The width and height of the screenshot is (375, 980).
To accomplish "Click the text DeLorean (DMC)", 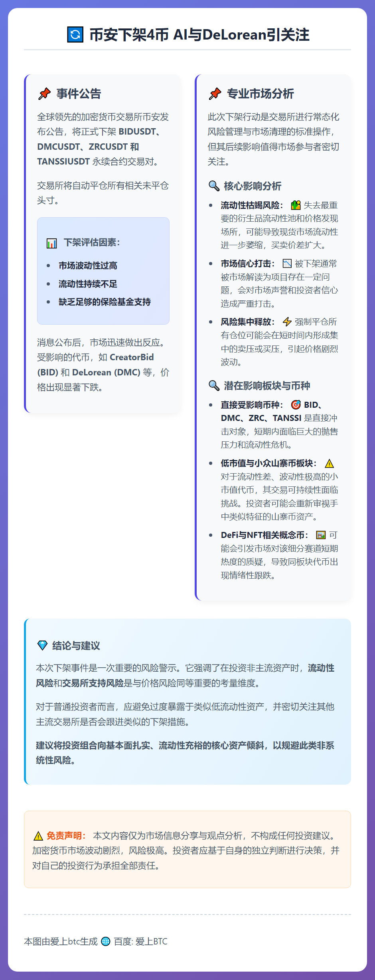I will [106, 372].
